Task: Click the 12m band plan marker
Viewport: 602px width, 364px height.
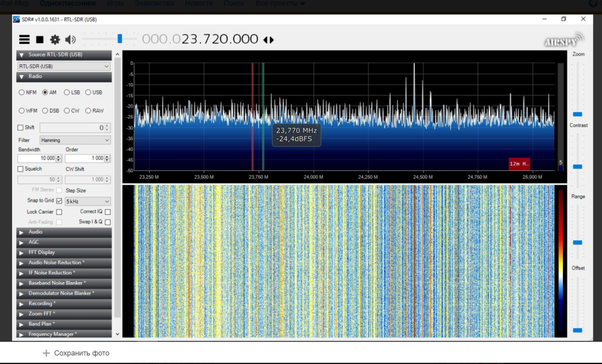Action: point(519,164)
